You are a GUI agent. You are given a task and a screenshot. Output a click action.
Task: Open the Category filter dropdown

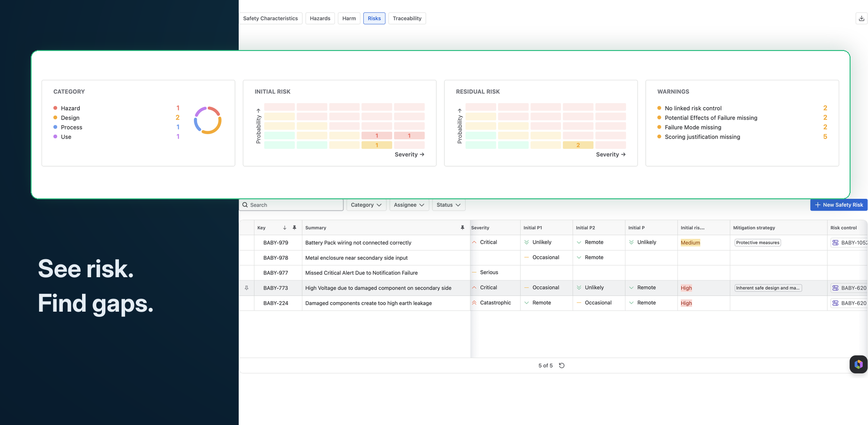pyautogui.click(x=367, y=205)
